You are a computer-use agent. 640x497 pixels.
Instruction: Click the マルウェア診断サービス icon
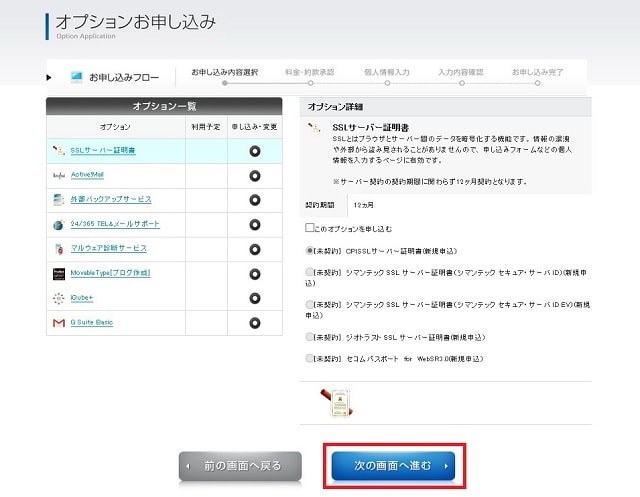(59, 248)
